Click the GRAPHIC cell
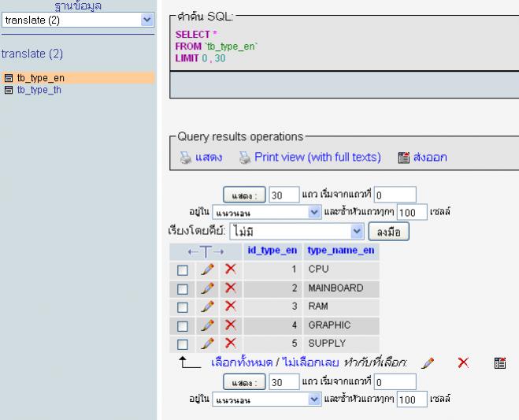The image size is (519, 420). [x=341, y=325]
